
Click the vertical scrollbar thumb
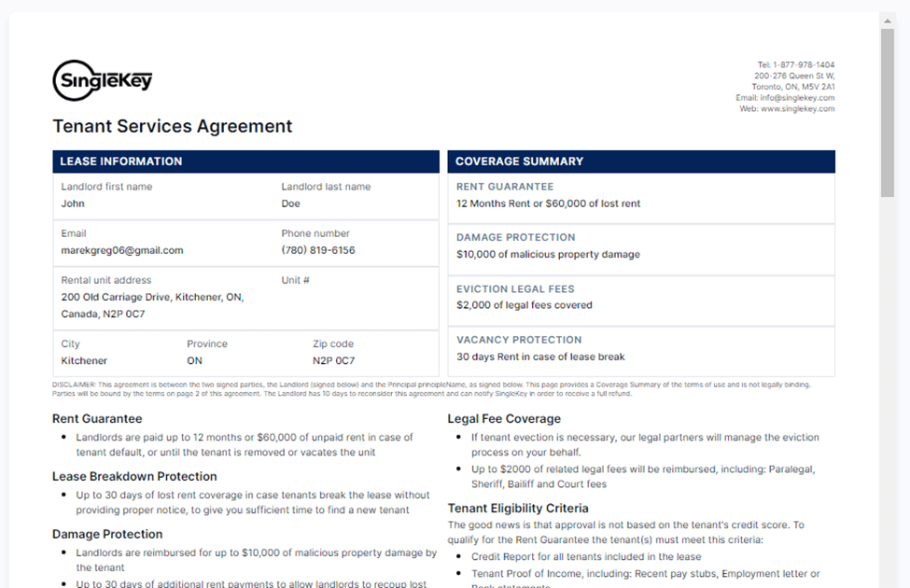[x=888, y=112]
